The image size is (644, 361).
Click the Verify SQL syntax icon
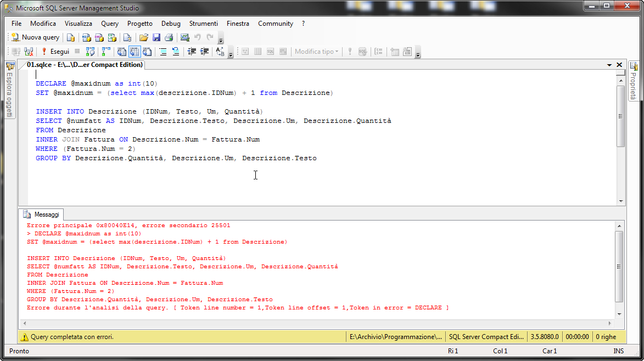(363, 52)
